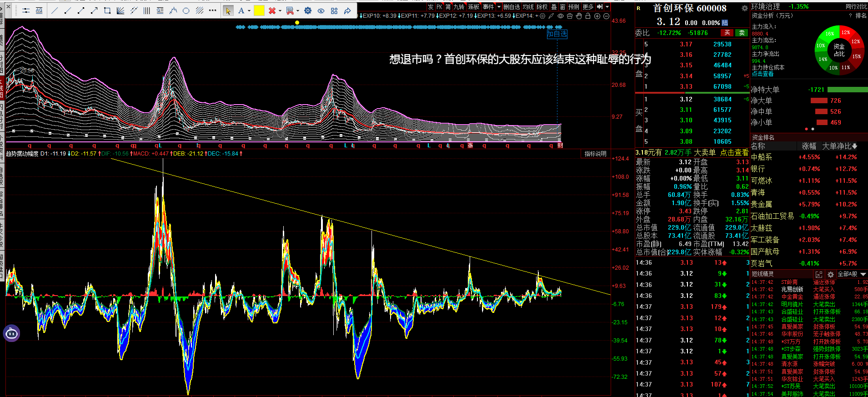This screenshot has width=868, height=397.
Task: Sort by 大单净比 column header
Action: (x=839, y=146)
